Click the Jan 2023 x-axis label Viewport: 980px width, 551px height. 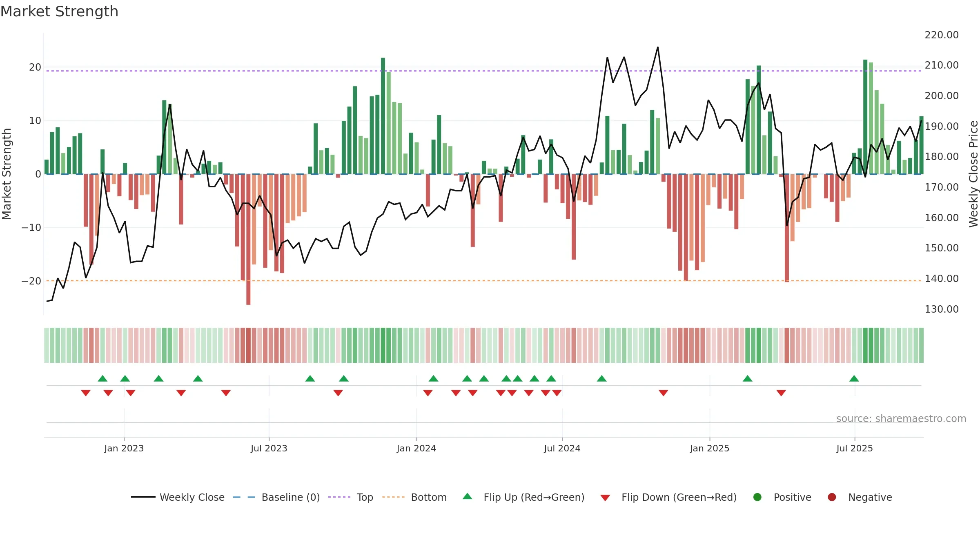(x=124, y=448)
